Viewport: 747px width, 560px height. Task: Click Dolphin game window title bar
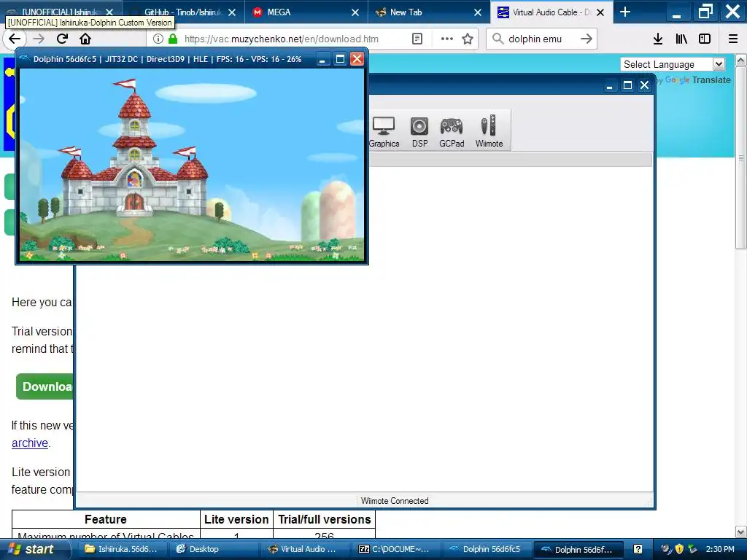167,59
